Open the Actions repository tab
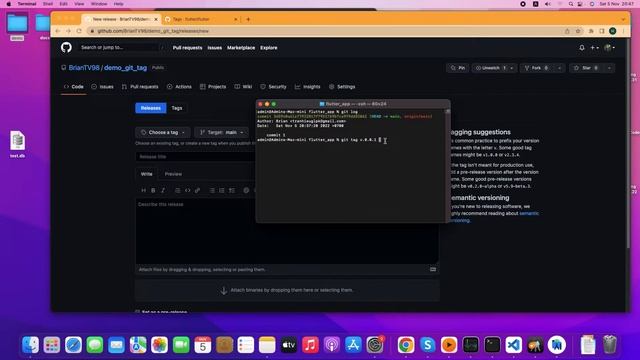The width and height of the screenshot is (640, 360). point(179,87)
